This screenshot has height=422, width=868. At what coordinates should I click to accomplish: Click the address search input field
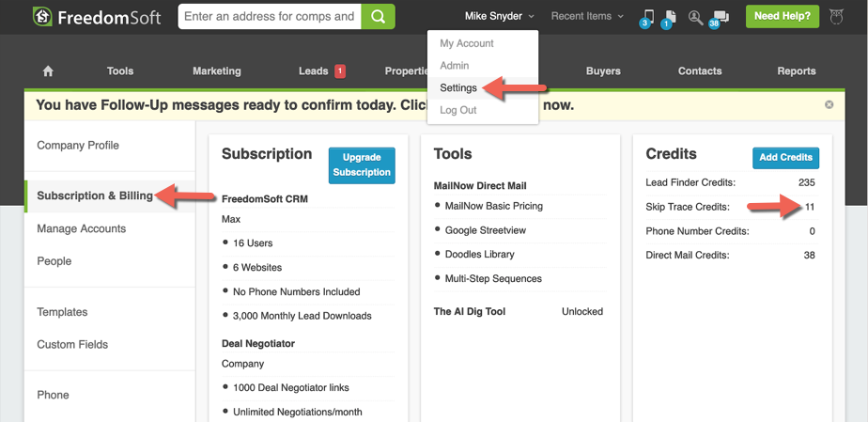tap(270, 16)
